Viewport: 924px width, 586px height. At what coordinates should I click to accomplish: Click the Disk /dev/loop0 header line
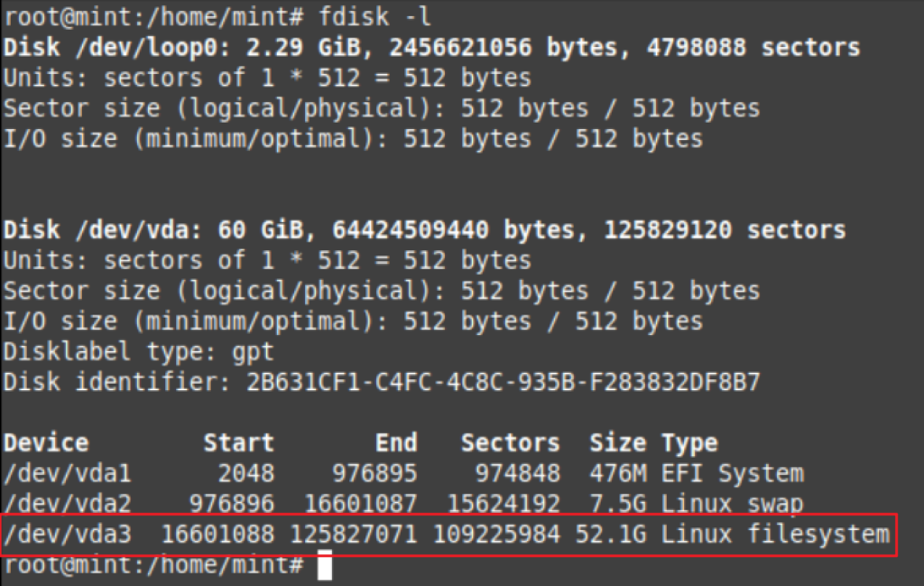tap(432, 47)
